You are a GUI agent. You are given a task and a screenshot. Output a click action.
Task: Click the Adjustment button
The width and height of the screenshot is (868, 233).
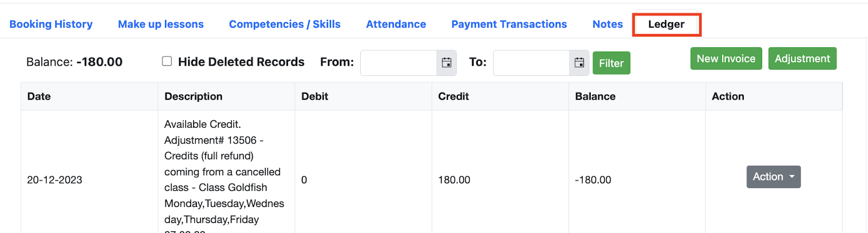[x=802, y=59]
